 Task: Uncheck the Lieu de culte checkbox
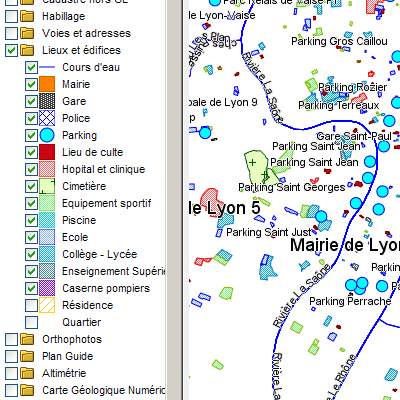tap(32, 152)
